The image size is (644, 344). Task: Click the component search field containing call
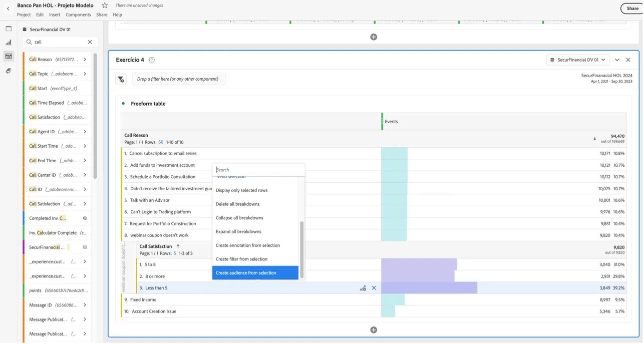pos(60,42)
